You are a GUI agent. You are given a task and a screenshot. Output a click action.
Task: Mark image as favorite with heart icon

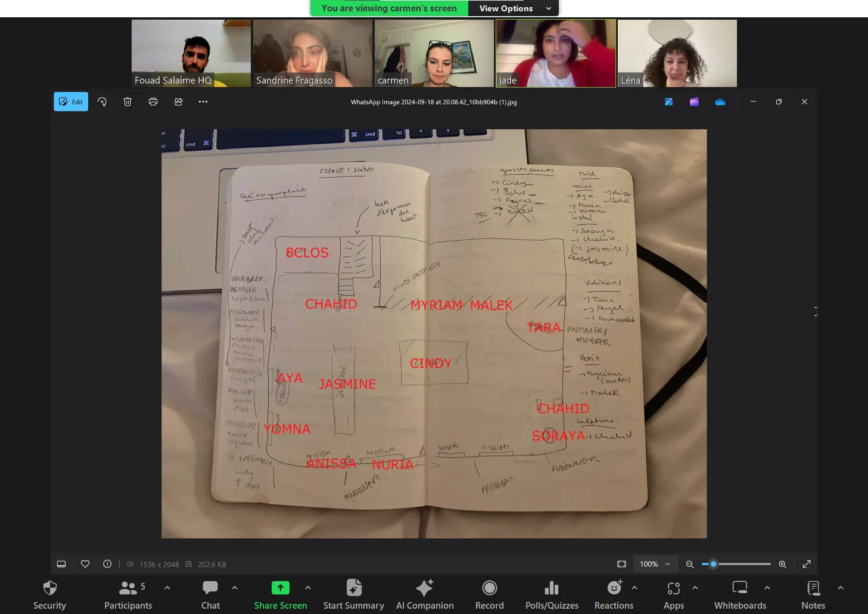[85, 564]
